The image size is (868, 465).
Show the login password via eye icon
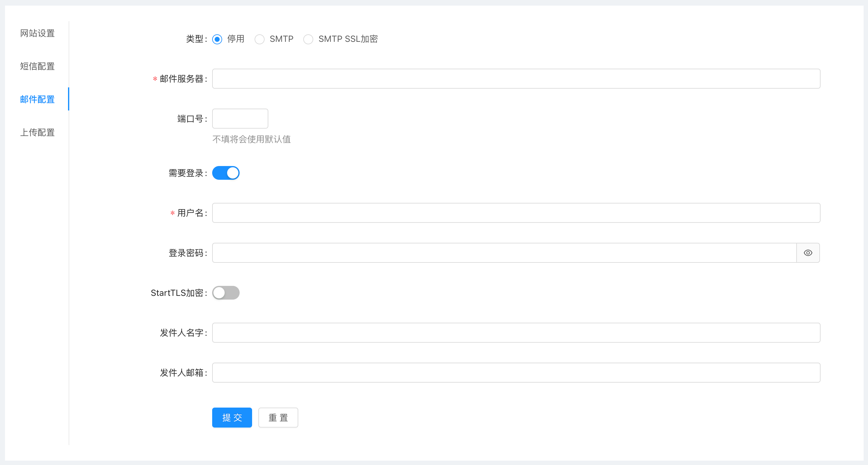pyautogui.click(x=808, y=253)
